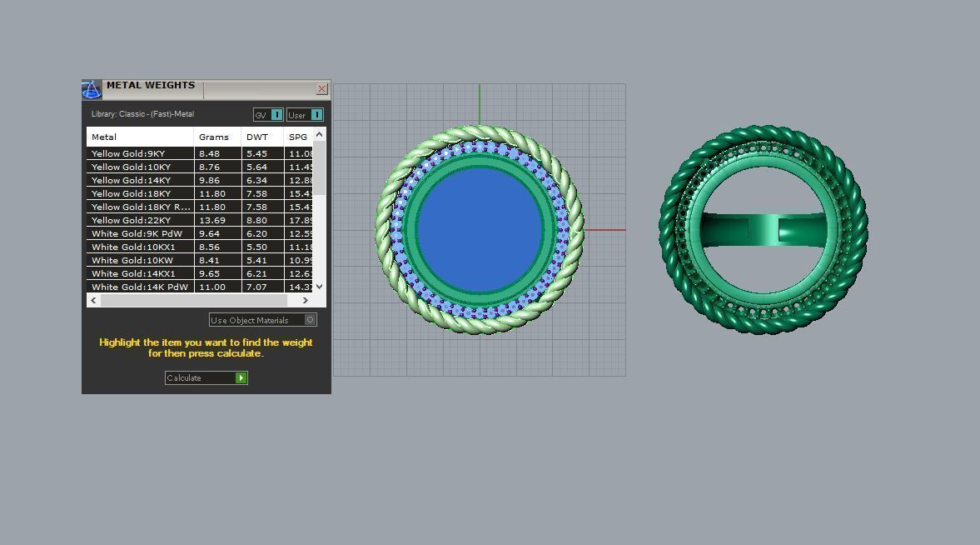Click the Metal column header
This screenshot has width=980, height=545.
140,137
